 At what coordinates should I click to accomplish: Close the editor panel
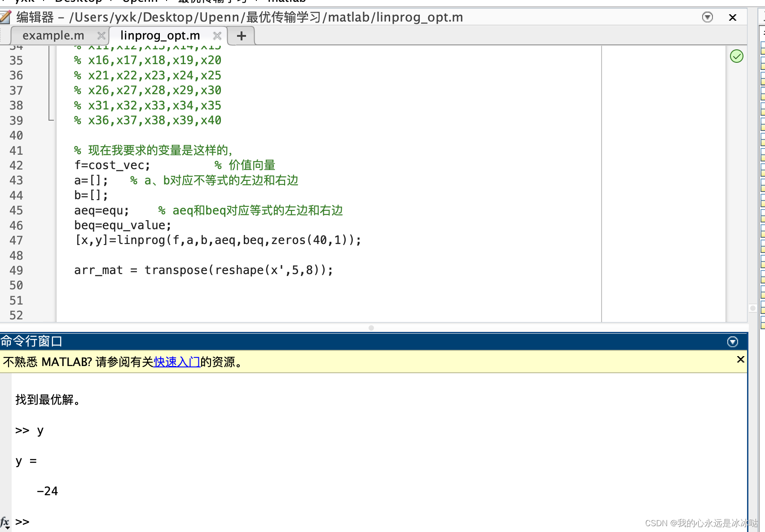(733, 17)
